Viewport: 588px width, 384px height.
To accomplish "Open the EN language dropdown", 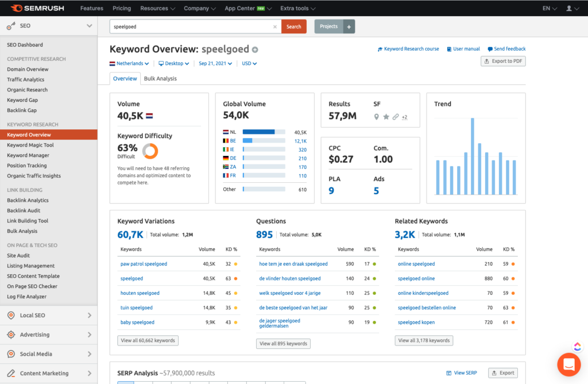I will tap(550, 8).
